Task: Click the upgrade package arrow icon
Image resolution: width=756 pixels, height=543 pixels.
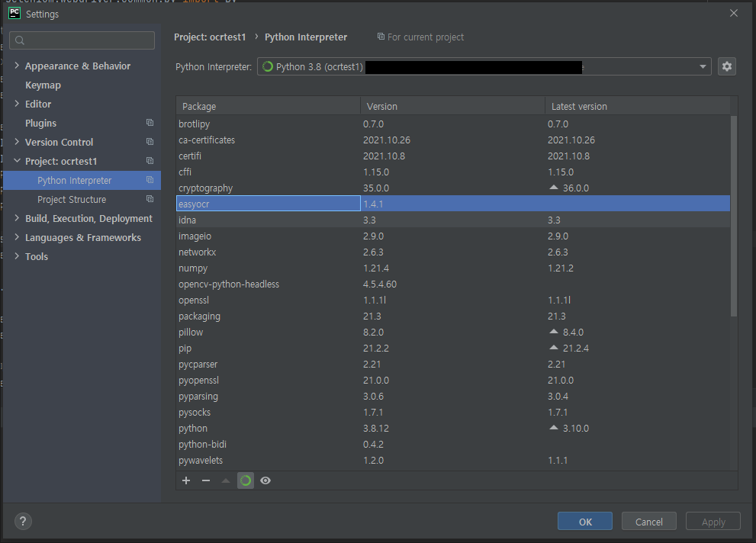Action: (x=226, y=480)
